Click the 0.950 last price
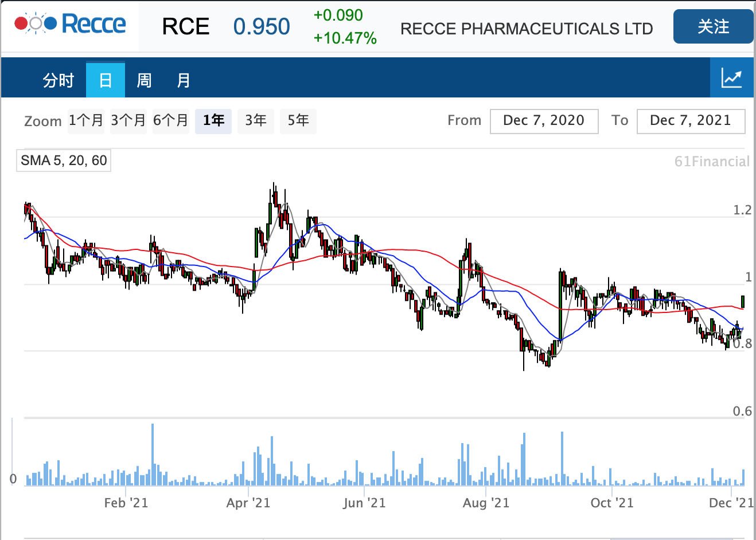The image size is (756, 540). tap(262, 27)
